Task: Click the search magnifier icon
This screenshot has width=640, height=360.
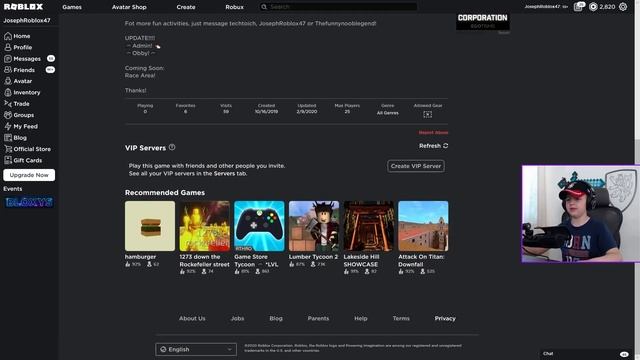Action: click(264, 7)
